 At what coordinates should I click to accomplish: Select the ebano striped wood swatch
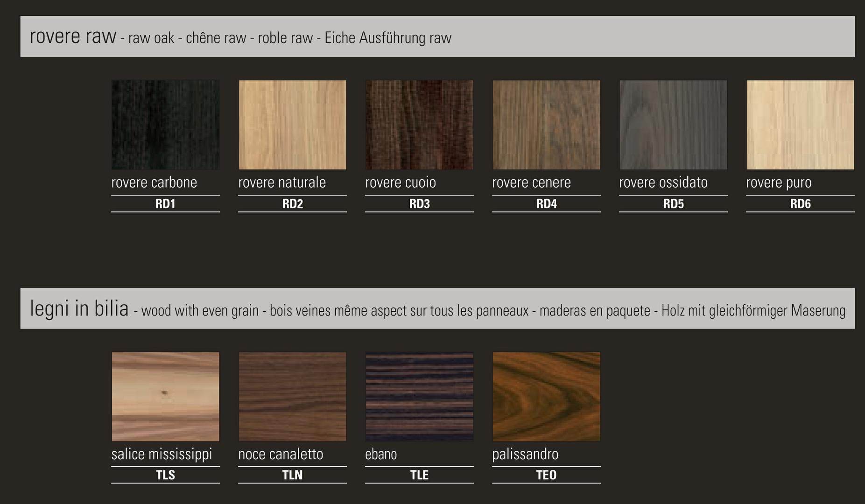[419, 396]
